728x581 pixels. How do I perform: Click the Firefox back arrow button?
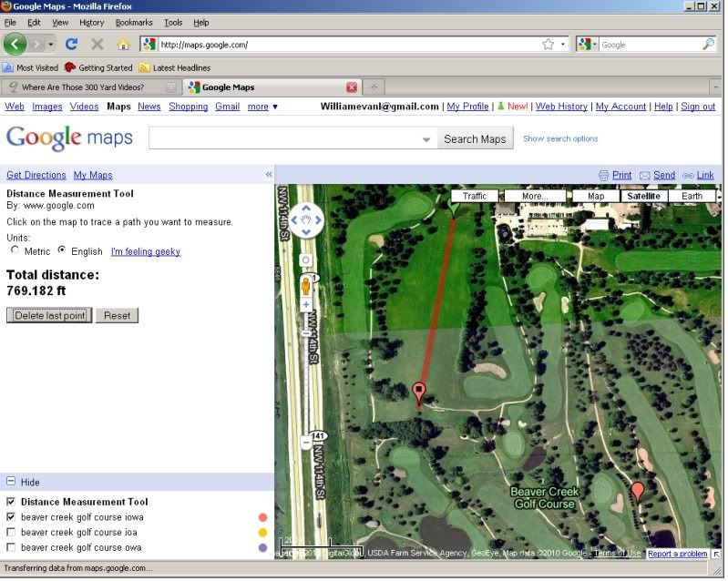15,44
